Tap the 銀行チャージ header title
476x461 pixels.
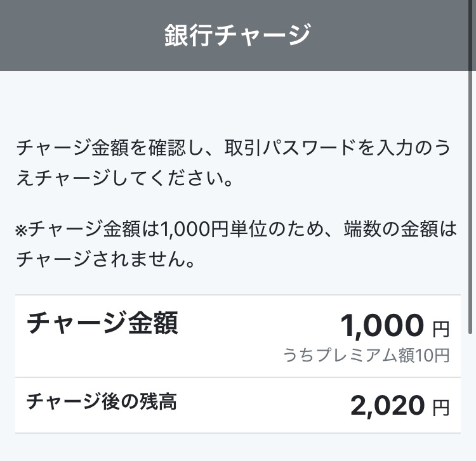coord(238,35)
